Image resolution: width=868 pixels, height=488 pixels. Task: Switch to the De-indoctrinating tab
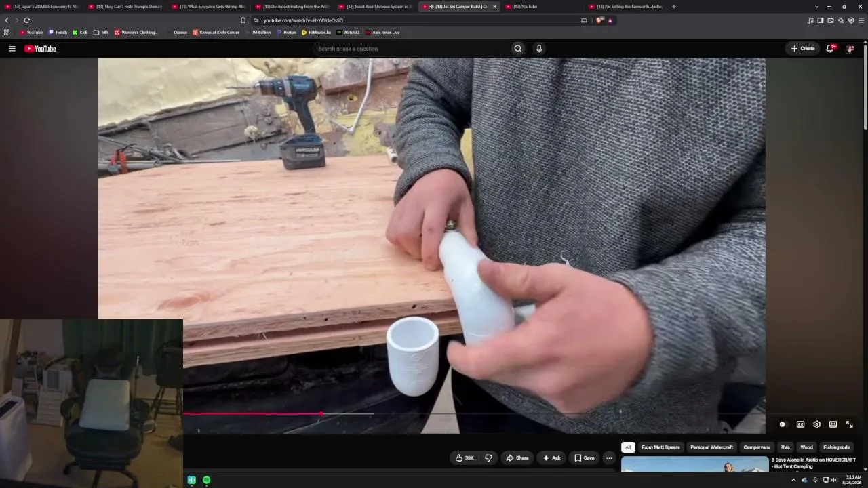(x=292, y=7)
